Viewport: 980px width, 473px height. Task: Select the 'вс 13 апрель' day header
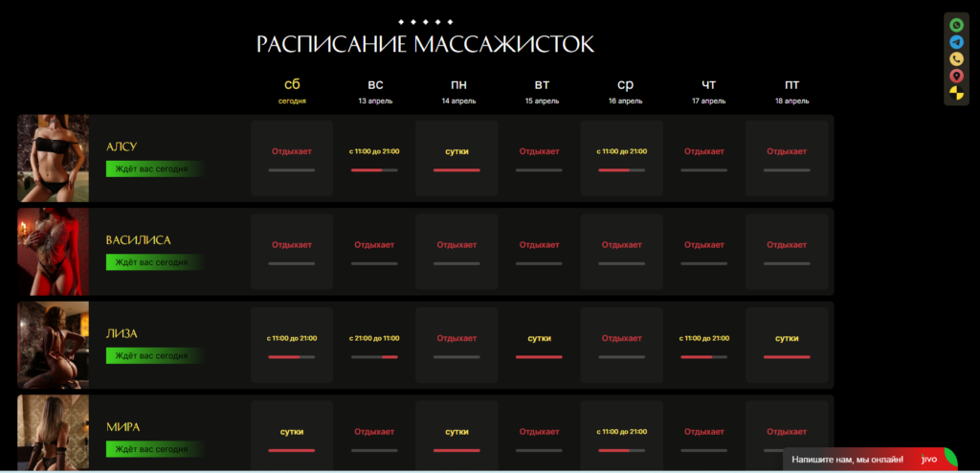(x=375, y=91)
